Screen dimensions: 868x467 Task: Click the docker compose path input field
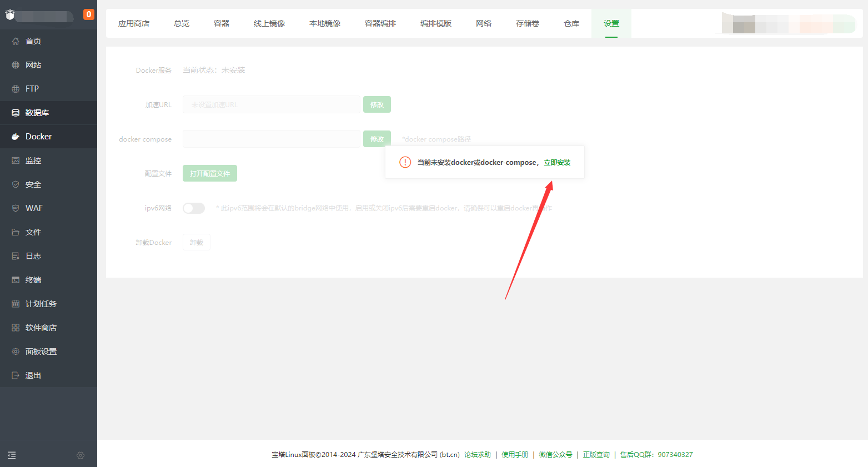click(x=272, y=139)
